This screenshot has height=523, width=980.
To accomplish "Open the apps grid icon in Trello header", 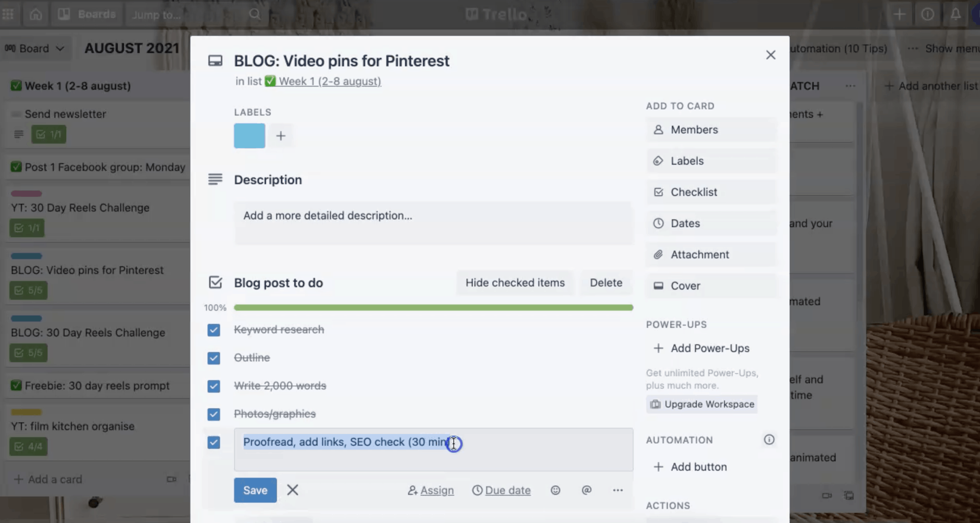I will [x=8, y=14].
